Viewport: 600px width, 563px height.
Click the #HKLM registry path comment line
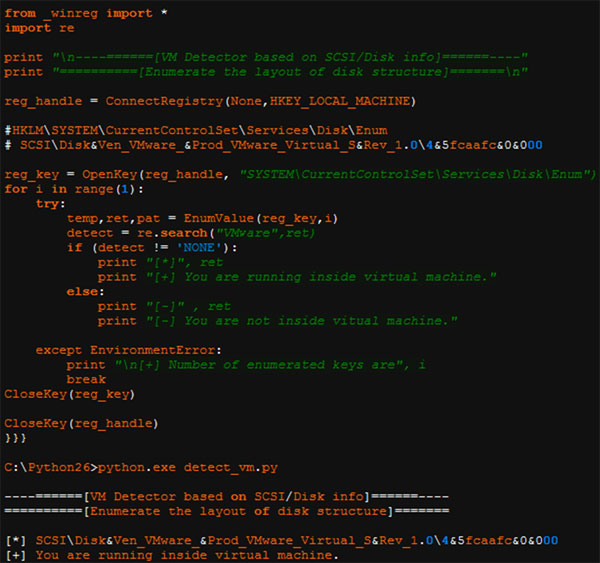(x=200, y=130)
